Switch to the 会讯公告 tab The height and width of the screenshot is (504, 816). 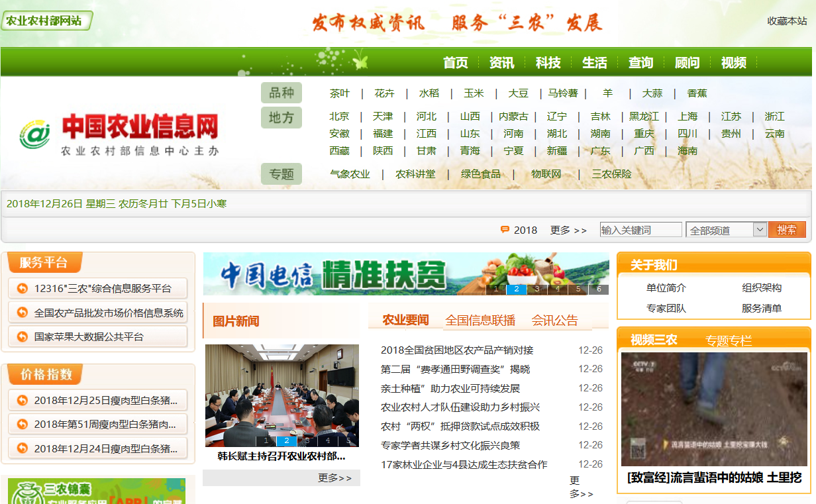coord(556,320)
